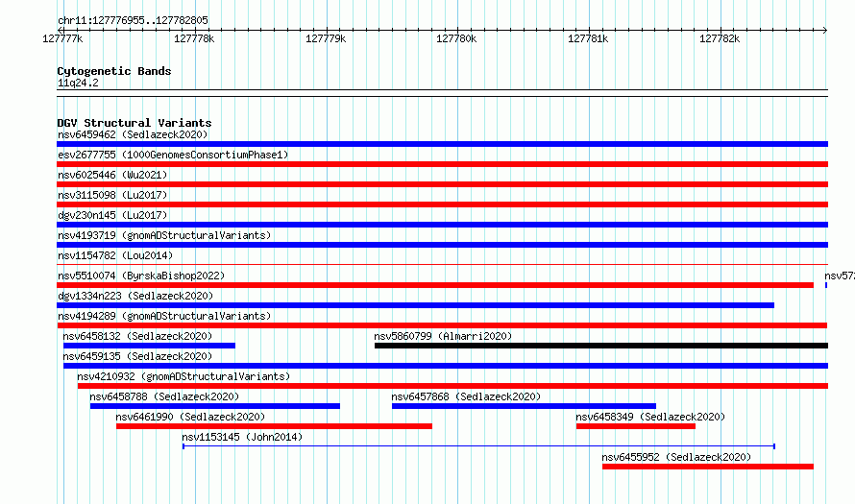The image size is (855, 504).
Task: Click the thin red nsv1154782 variant line
Action: [x=442, y=265]
